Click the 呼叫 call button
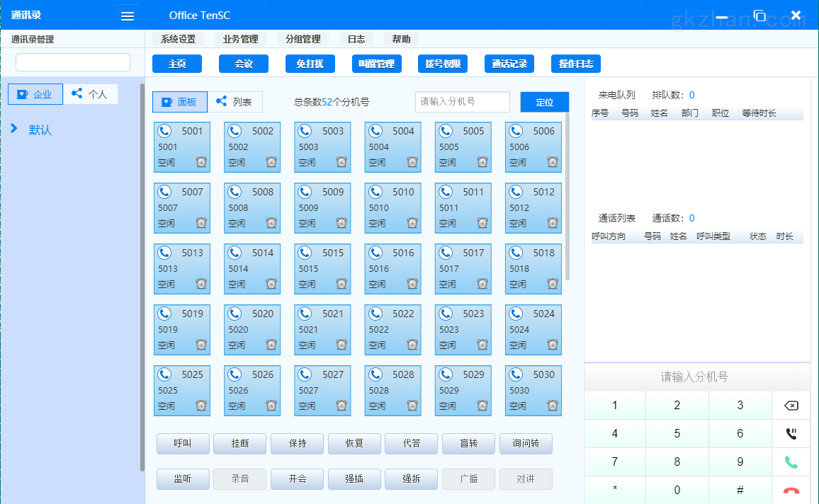 click(182, 444)
